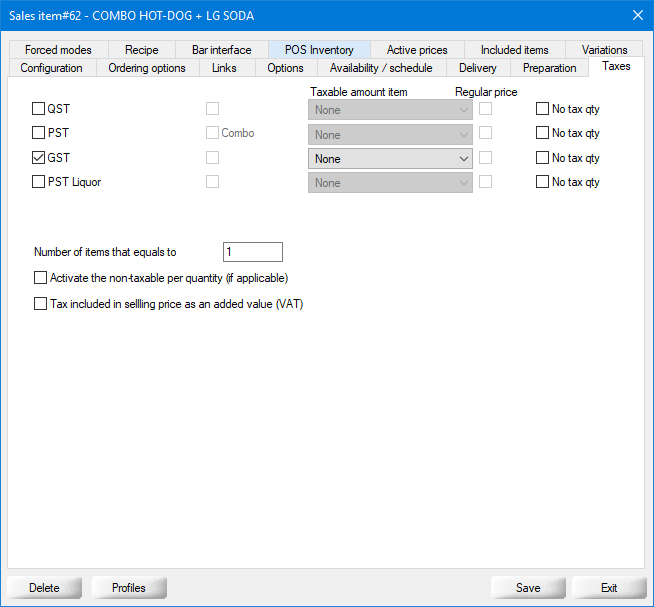The width and height of the screenshot is (654, 607).
Task: Enable the QST tax checkbox
Action: pyautogui.click(x=39, y=109)
